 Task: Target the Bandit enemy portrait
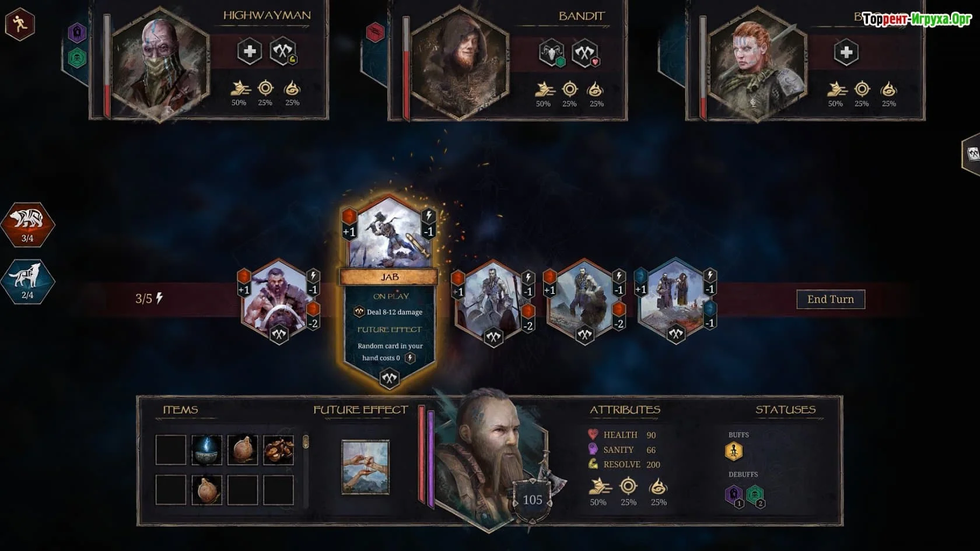click(x=460, y=63)
